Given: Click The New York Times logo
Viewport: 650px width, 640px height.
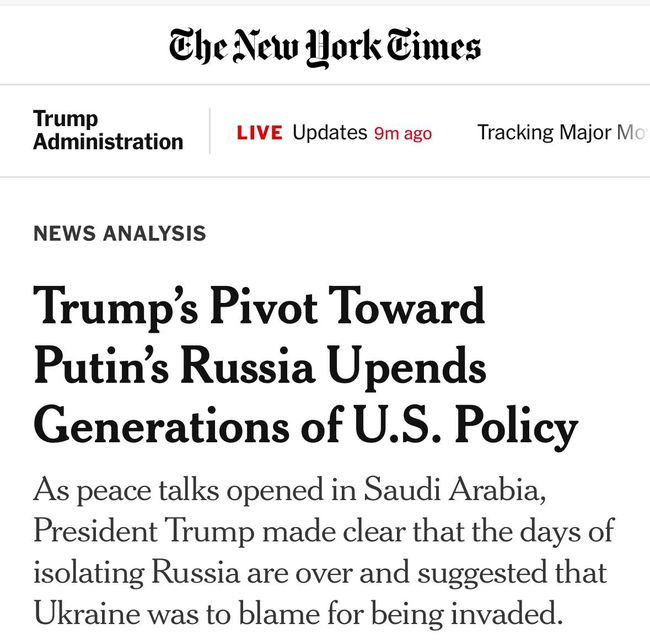Looking at the screenshot, I should (325, 45).
